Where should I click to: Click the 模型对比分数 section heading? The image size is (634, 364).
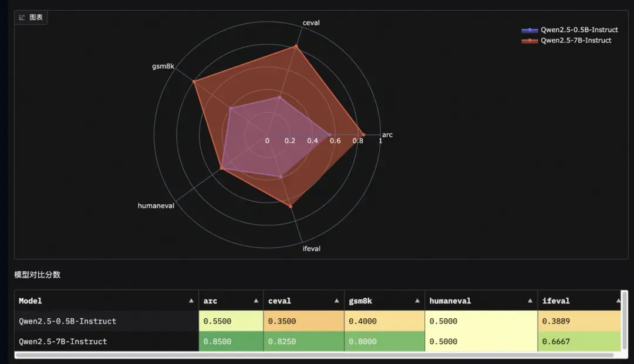[x=37, y=275]
